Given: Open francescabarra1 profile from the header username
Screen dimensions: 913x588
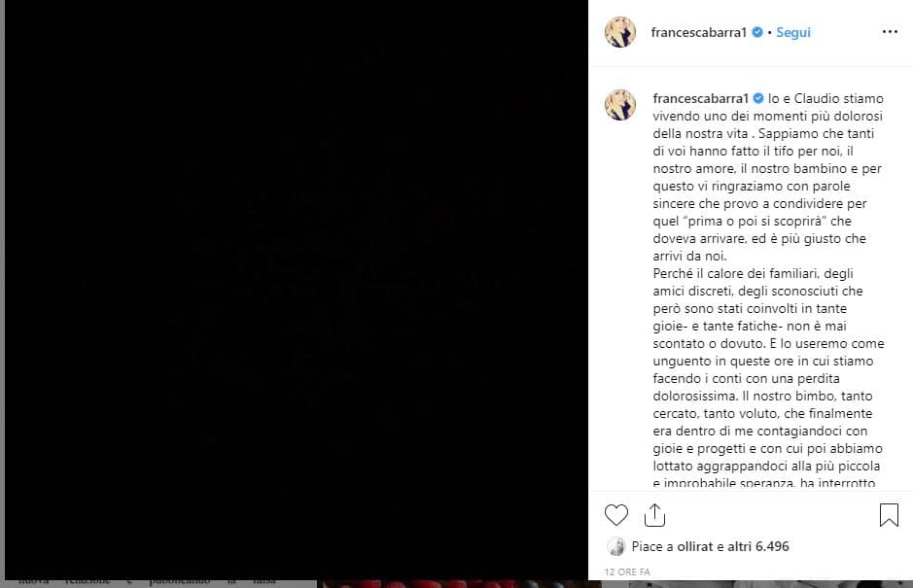Looking at the screenshot, I should pyautogui.click(x=699, y=32).
